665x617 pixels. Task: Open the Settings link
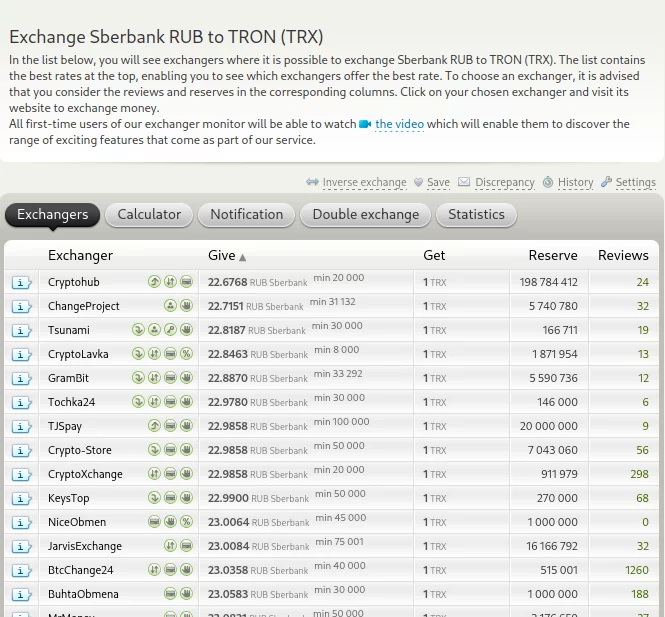(635, 183)
